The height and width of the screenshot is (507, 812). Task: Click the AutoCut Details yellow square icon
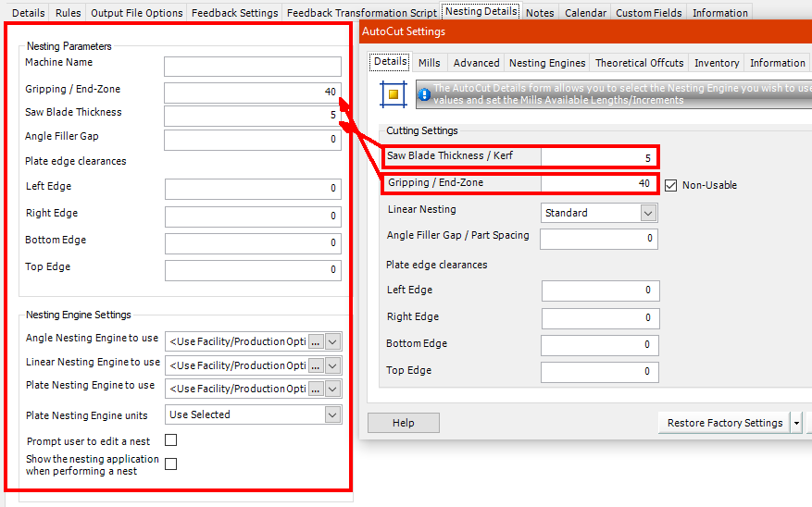[x=393, y=93]
